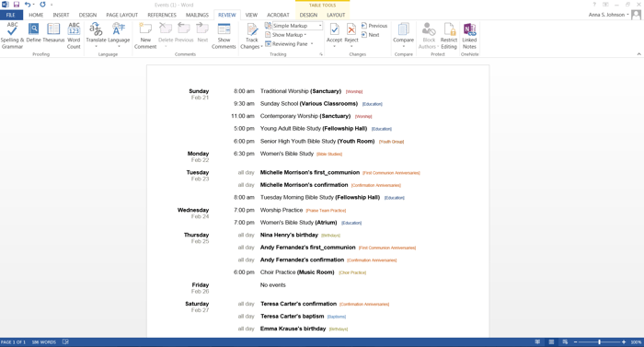Insert a New Comment
Image resolution: width=644 pixels, height=347 pixels.
pos(145,36)
